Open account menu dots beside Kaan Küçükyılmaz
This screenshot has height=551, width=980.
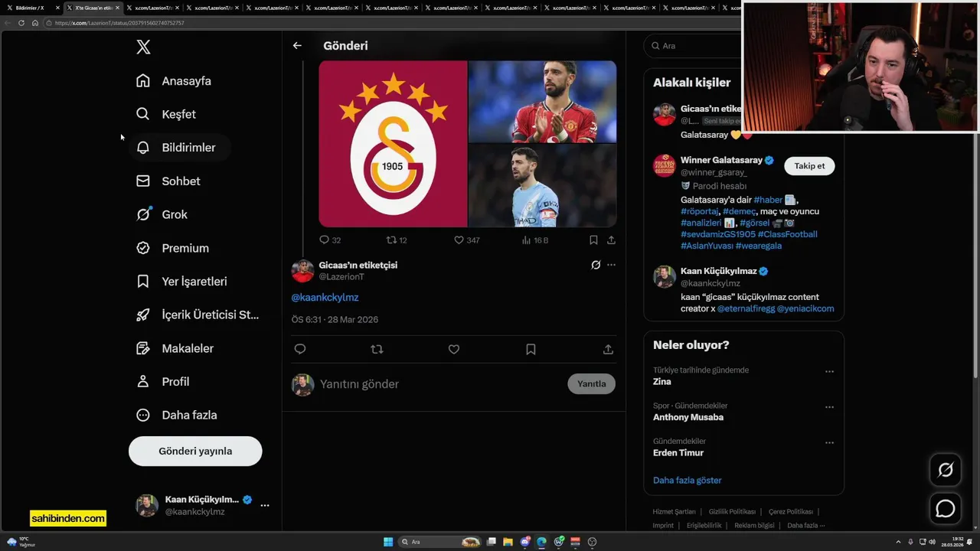click(265, 505)
